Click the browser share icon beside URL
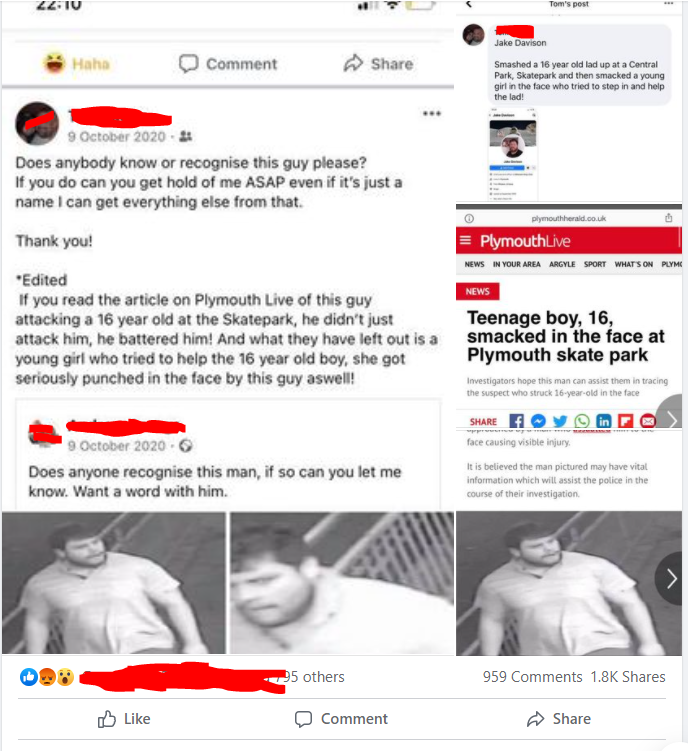This screenshot has height=751, width=688. point(668,218)
